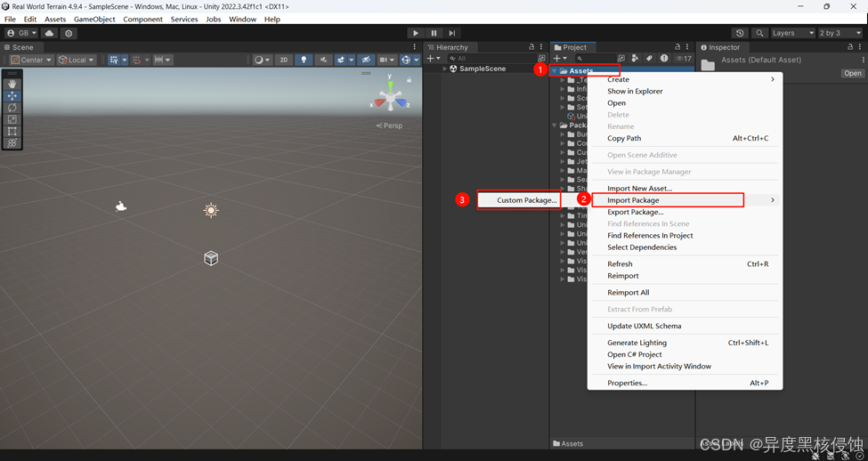
Task: Open the Window menu
Action: click(x=242, y=19)
